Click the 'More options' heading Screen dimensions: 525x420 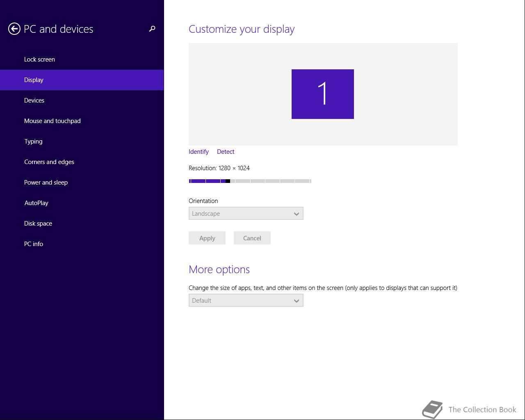pyautogui.click(x=219, y=269)
